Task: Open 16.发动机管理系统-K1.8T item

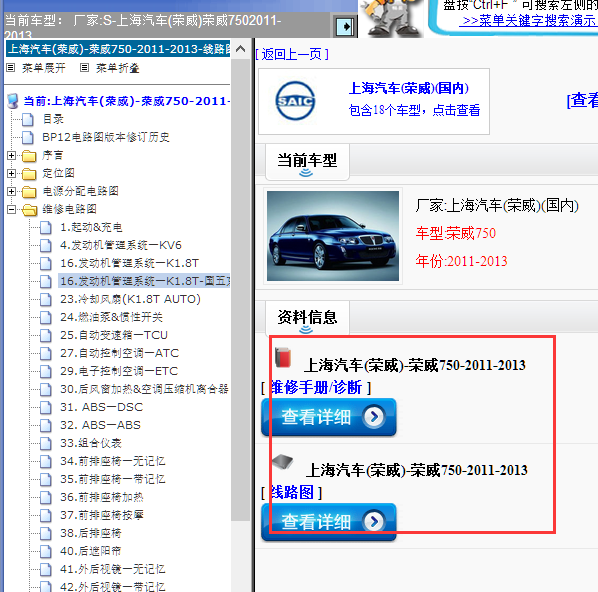Action: point(130,263)
